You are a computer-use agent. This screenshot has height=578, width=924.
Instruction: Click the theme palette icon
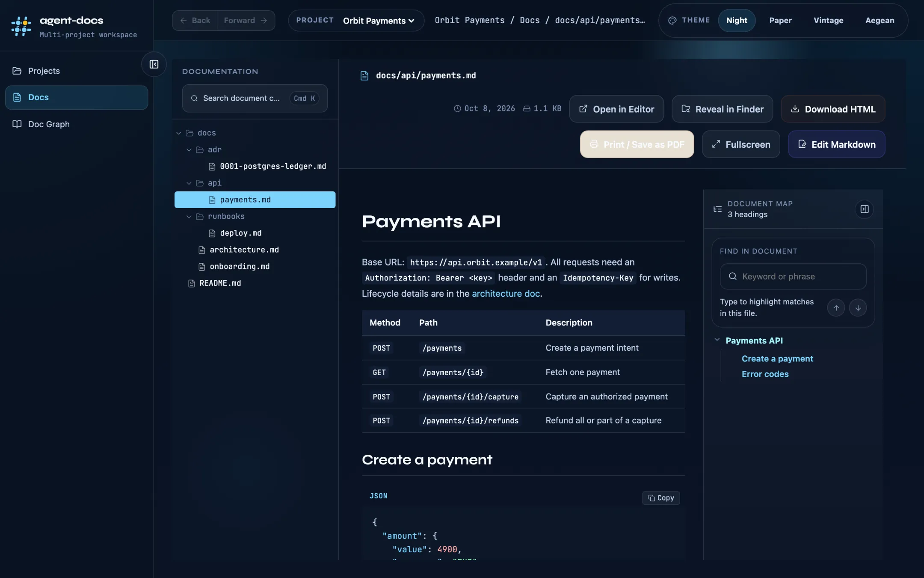coord(672,21)
